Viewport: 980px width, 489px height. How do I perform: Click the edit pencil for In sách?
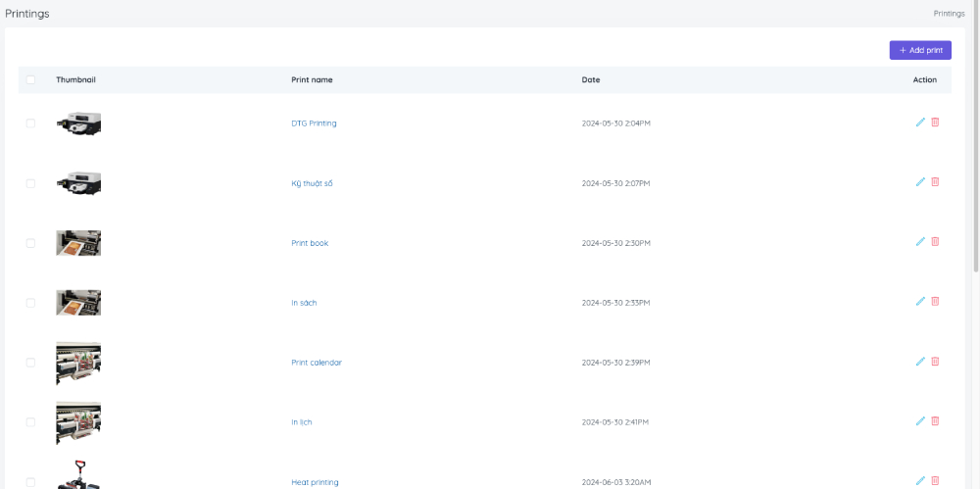tap(920, 301)
